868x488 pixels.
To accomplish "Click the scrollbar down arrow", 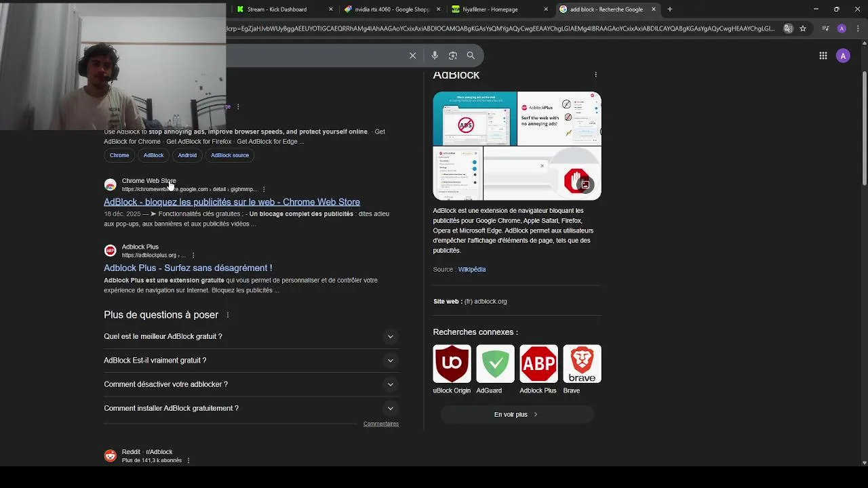I will [x=865, y=463].
